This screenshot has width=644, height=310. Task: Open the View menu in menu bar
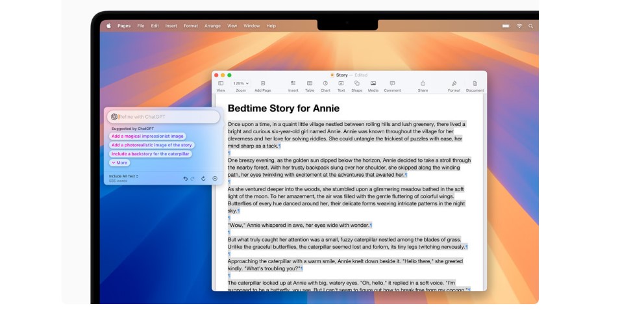pyautogui.click(x=232, y=26)
